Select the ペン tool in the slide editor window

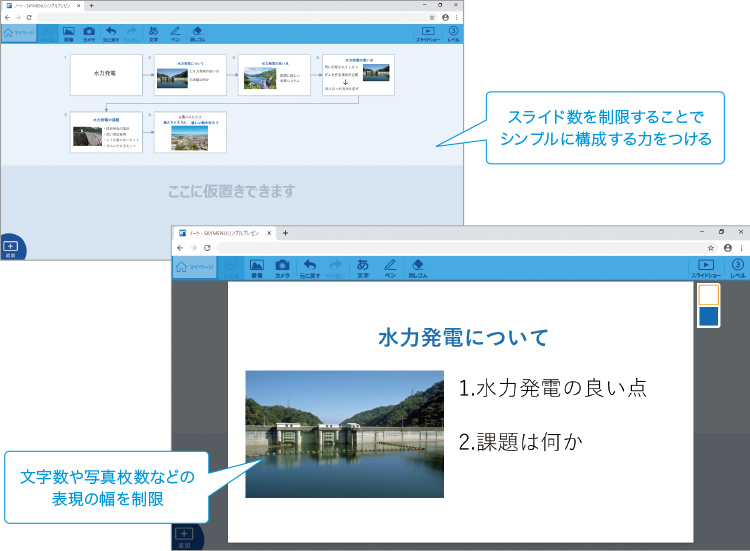pos(390,267)
